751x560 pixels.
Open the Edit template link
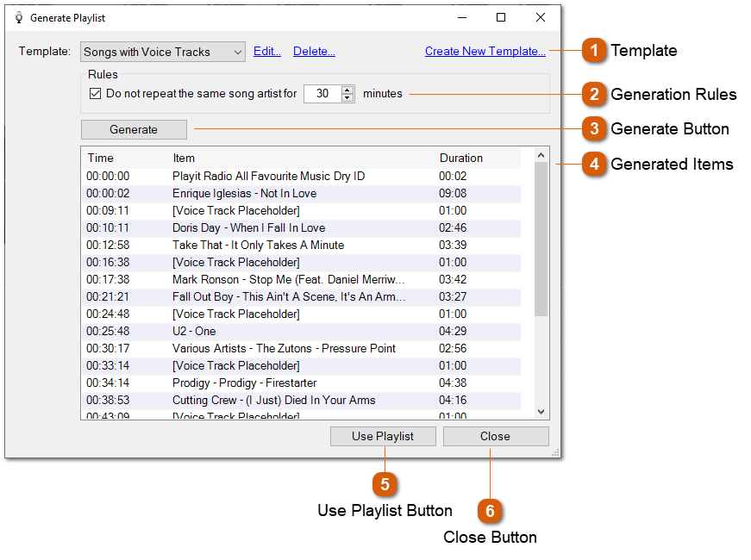266,51
